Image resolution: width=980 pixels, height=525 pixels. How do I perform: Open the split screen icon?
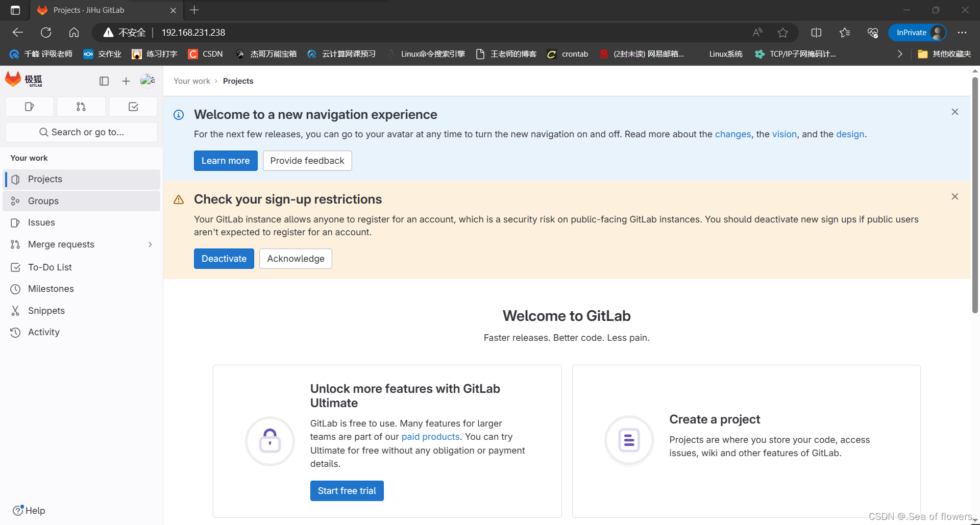(x=816, y=33)
